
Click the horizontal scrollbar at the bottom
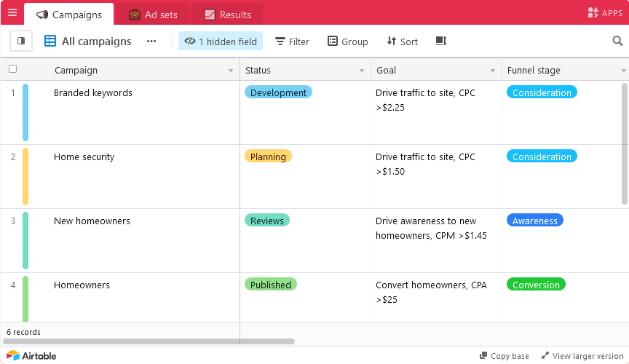click(x=149, y=341)
